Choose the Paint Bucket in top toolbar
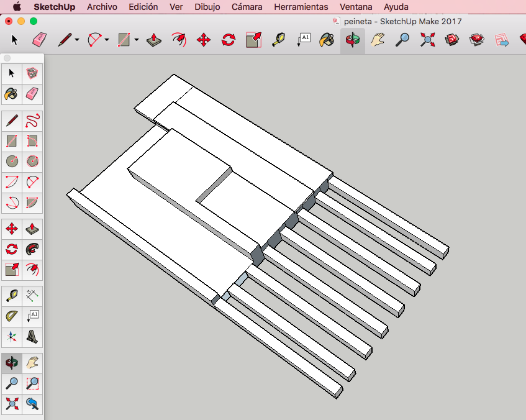The width and height of the screenshot is (526, 420). [327, 40]
